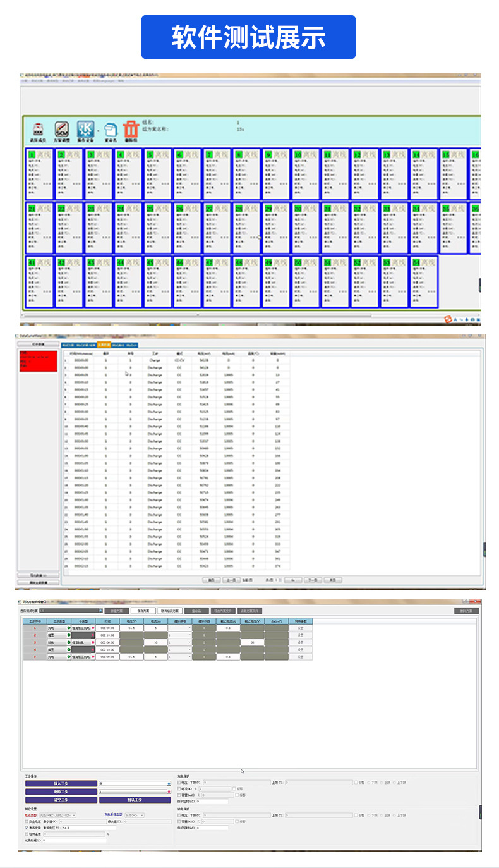Select channel 47 offline card
Viewport: 499px width, 868px height.
point(217,282)
